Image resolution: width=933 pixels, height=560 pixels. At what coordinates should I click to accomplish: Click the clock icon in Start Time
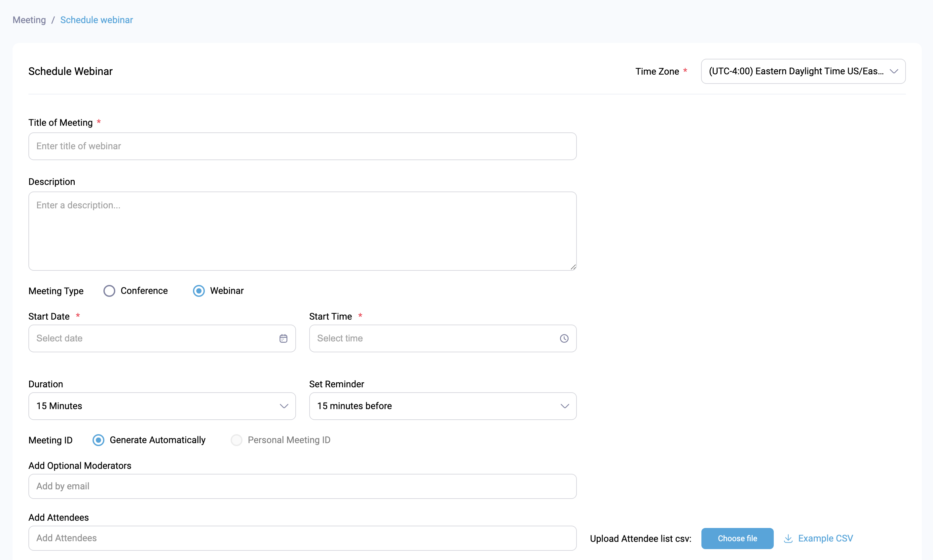coord(564,338)
